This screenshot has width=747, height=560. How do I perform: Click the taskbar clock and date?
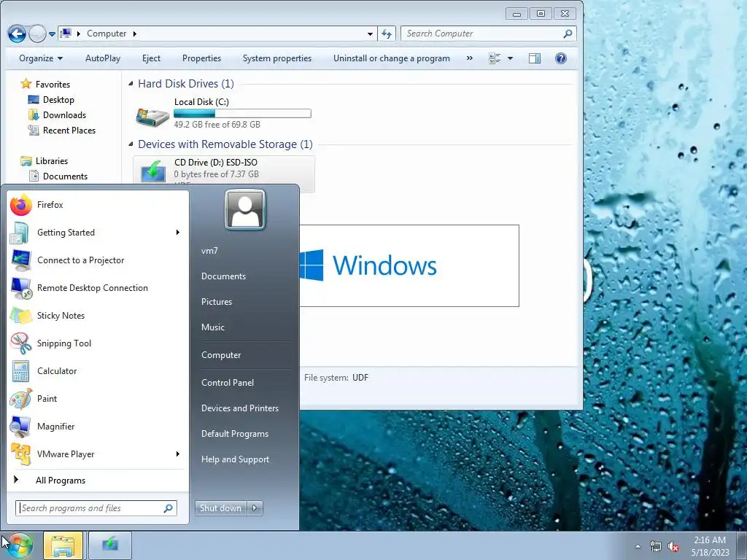tap(710, 546)
